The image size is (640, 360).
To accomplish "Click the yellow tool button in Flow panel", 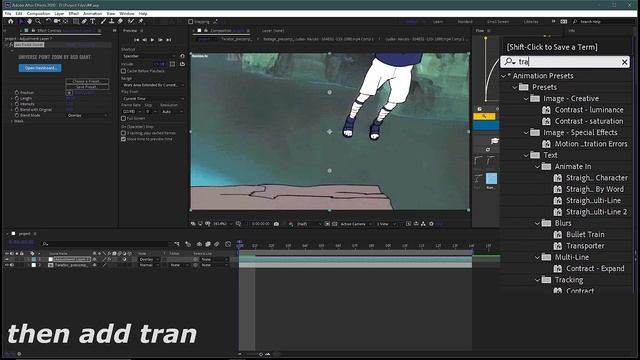I will point(484,116).
